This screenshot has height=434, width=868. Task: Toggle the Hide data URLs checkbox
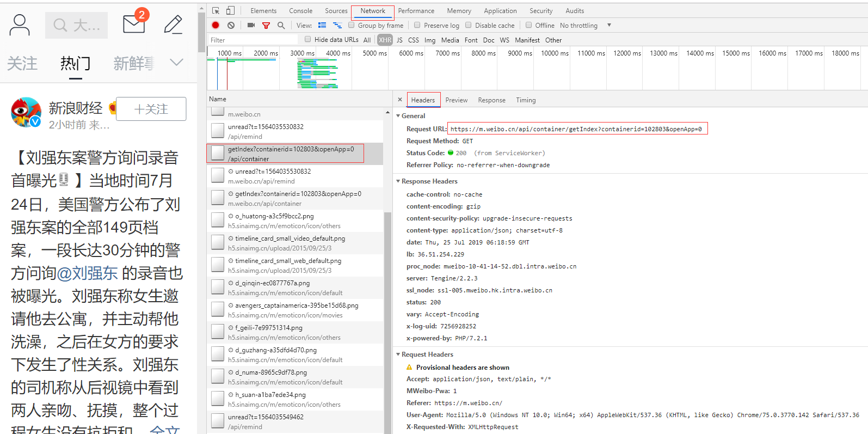(308, 39)
